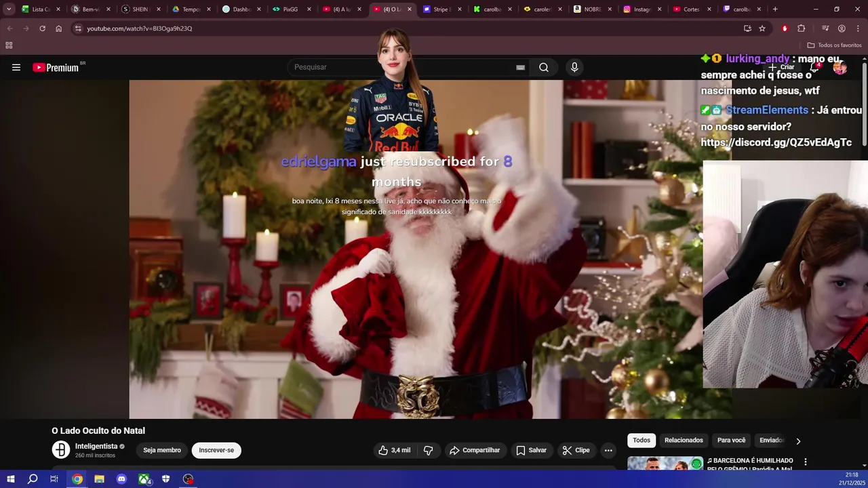Share the video via Compartilhar
Screen dimensions: 868x488
(x=475, y=450)
